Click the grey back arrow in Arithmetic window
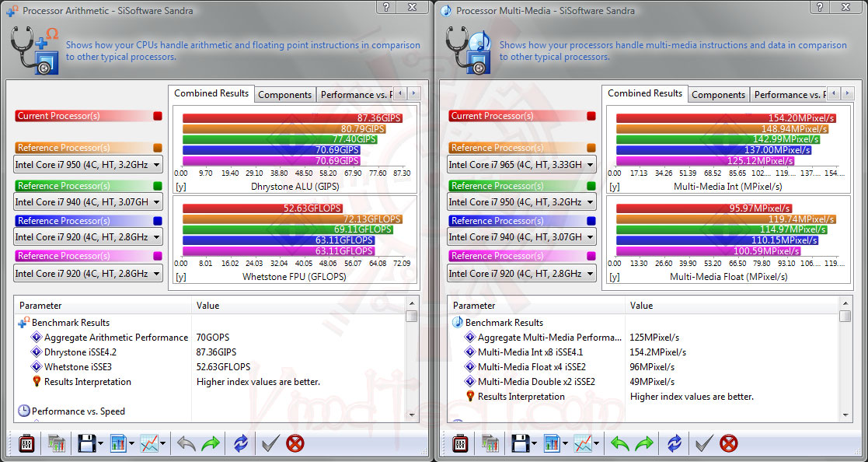The width and height of the screenshot is (868, 462). coord(186,443)
